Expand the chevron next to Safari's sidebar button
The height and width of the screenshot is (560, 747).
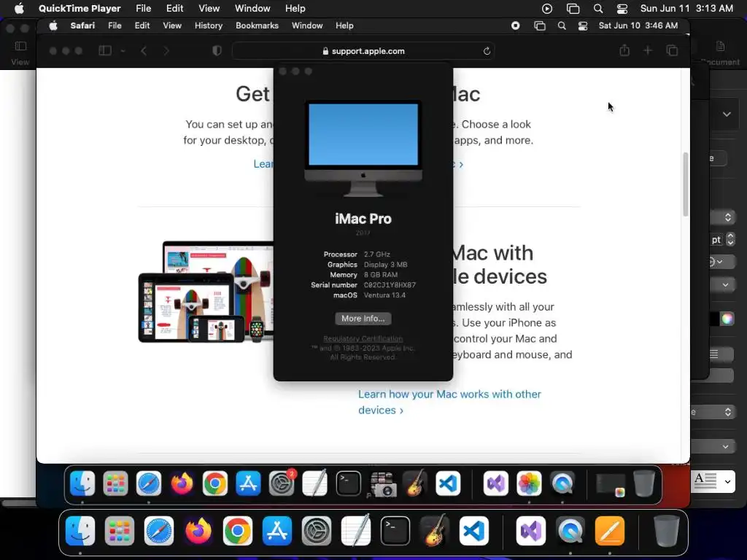(123, 51)
